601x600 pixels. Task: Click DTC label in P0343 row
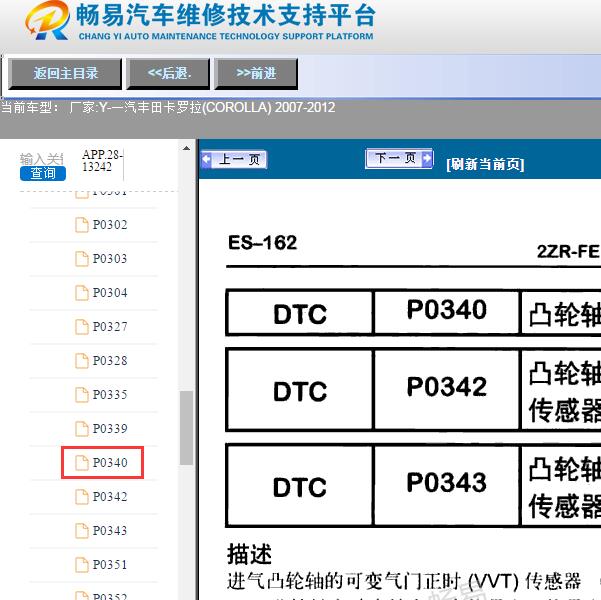(300, 487)
